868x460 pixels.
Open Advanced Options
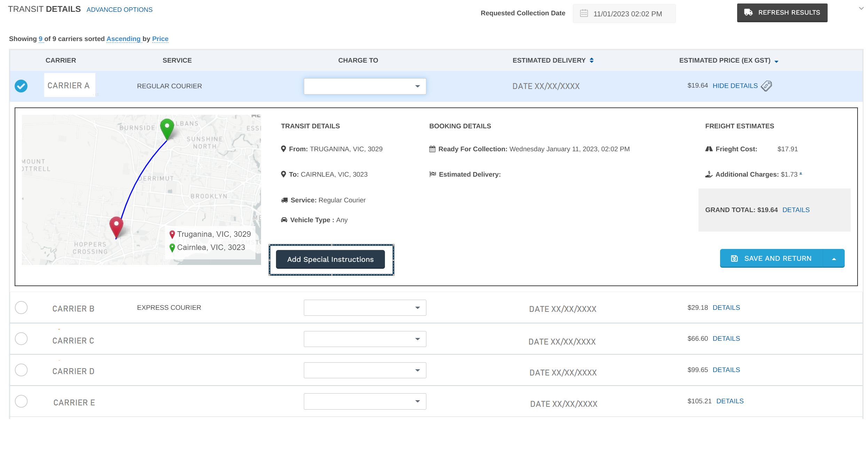(x=119, y=10)
